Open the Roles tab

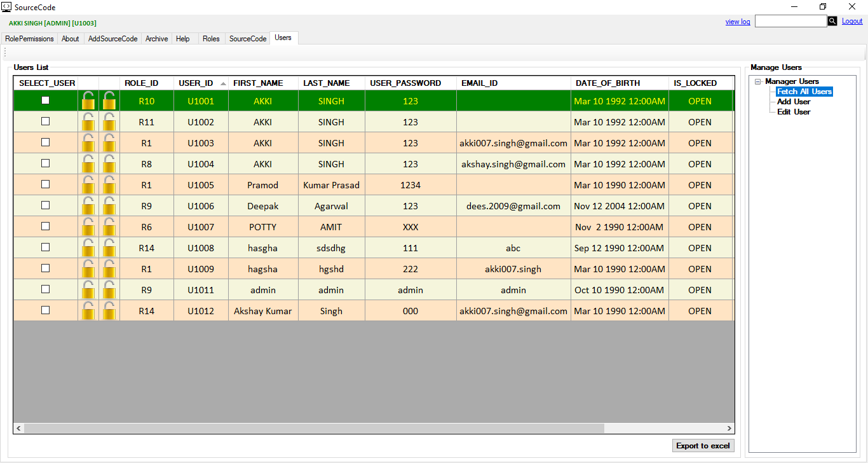pos(212,39)
